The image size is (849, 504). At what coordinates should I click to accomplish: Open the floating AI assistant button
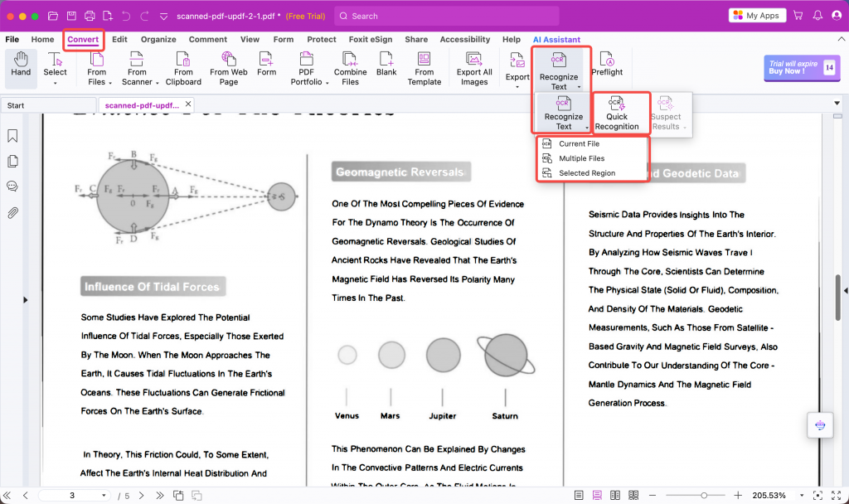click(820, 425)
